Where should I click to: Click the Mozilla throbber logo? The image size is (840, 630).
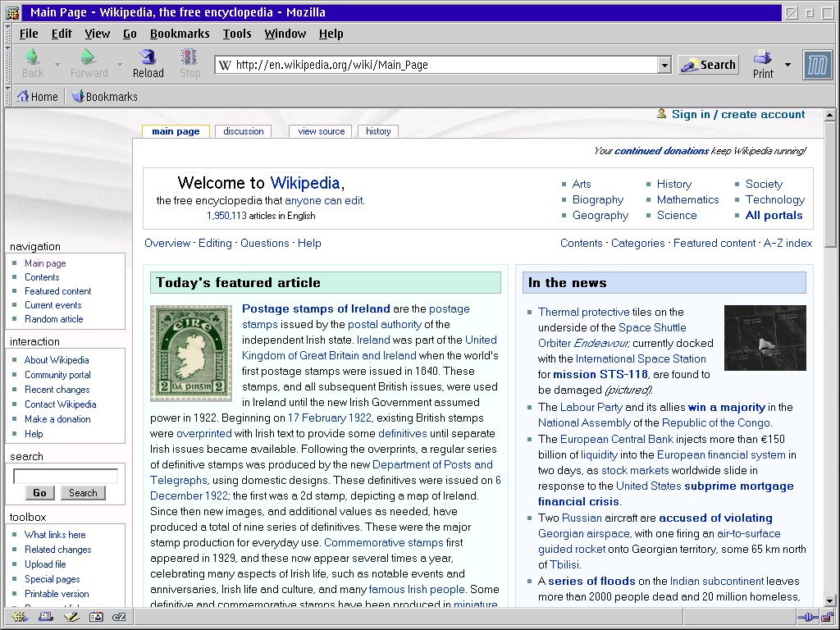[x=818, y=65]
